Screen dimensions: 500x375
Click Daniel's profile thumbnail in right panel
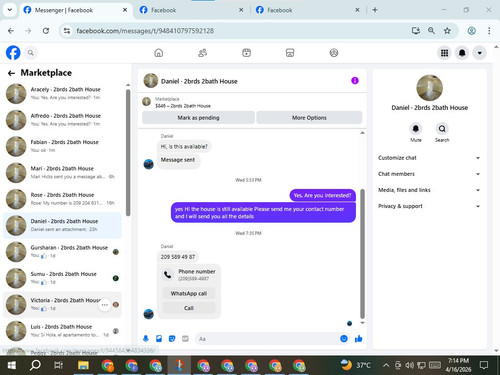[x=429, y=88]
